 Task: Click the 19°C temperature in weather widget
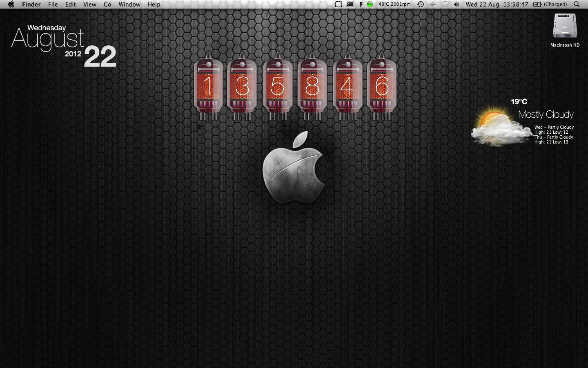click(x=519, y=102)
